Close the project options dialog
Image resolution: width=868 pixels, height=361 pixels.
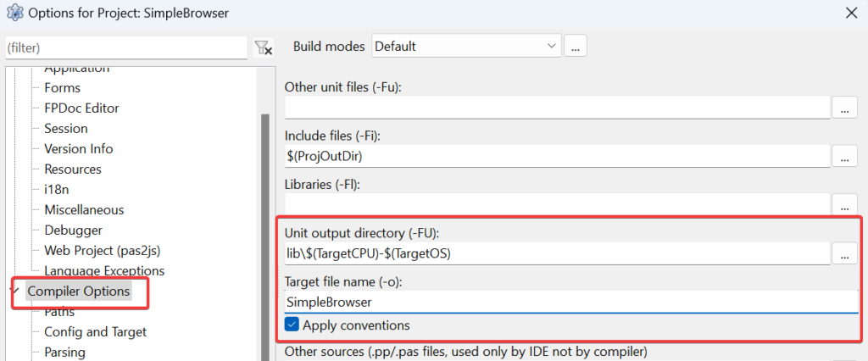point(850,13)
